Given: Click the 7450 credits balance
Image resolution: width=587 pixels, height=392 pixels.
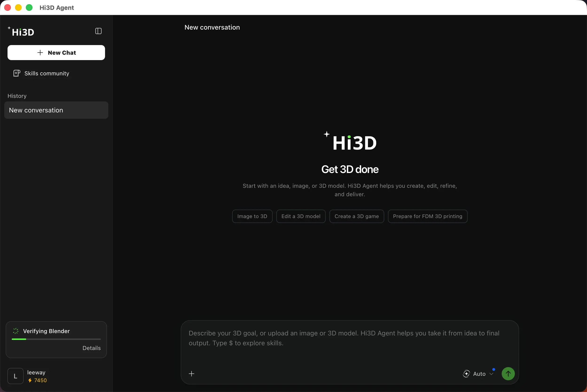Looking at the screenshot, I should pyautogui.click(x=40, y=380).
